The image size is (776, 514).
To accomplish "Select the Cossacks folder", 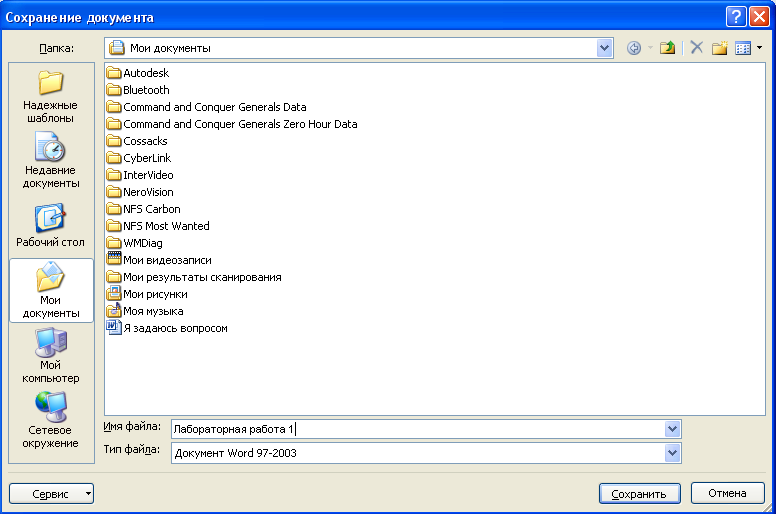I will coord(137,141).
